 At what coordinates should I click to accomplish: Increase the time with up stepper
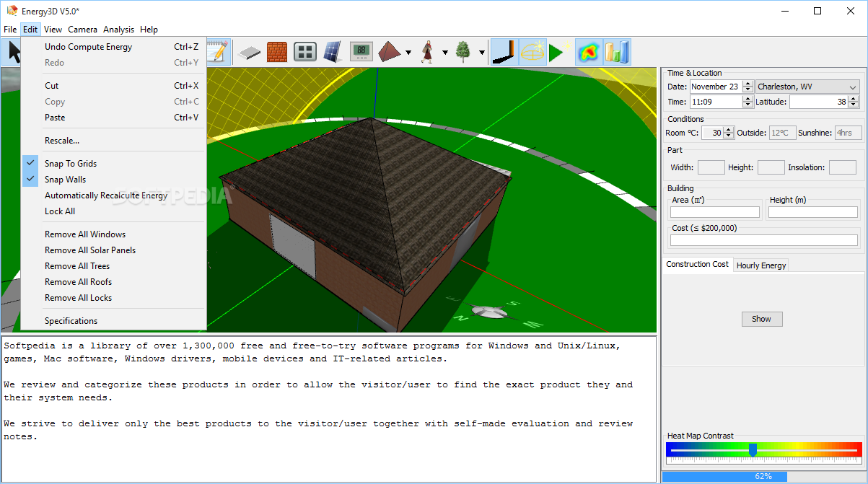tap(748, 99)
